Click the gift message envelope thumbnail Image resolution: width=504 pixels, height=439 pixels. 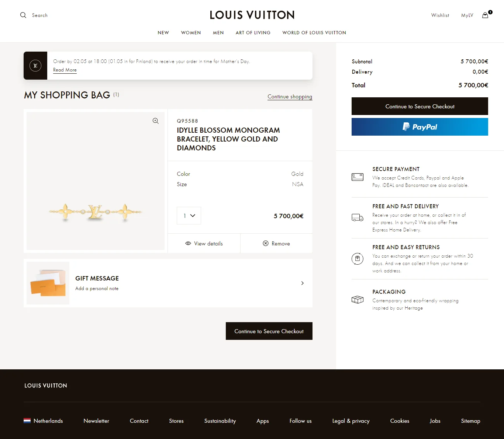pos(48,283)
